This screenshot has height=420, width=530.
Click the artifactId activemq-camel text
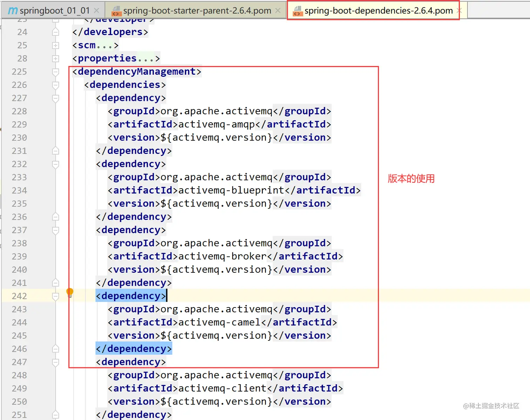tap(219, 322)
